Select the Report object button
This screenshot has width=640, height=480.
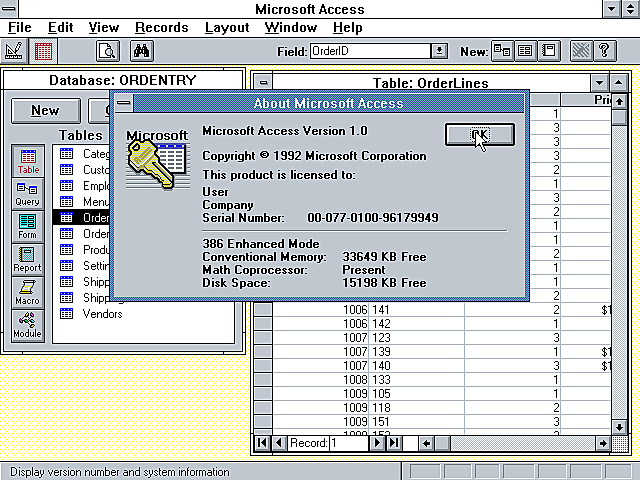tap(28, 260)
